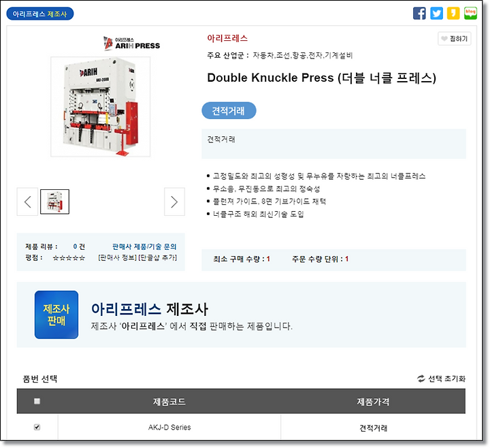
Task: Open the [판매사 정보] link
Action: pyautogui.click(x=117, y=257)
